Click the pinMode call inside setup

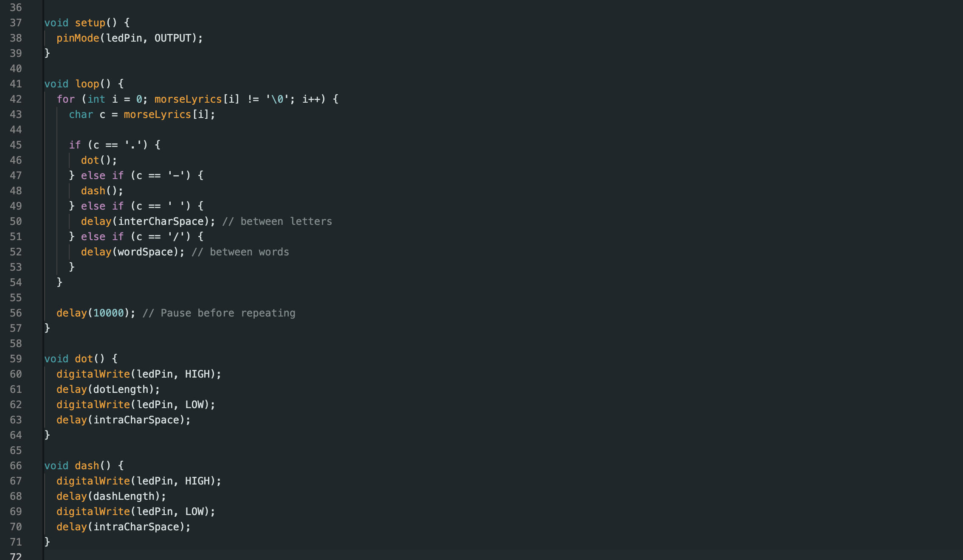(78, 38)
